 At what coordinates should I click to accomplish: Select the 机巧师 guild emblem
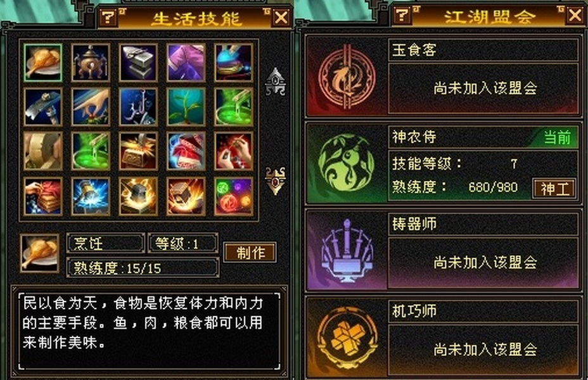point(347,338)
